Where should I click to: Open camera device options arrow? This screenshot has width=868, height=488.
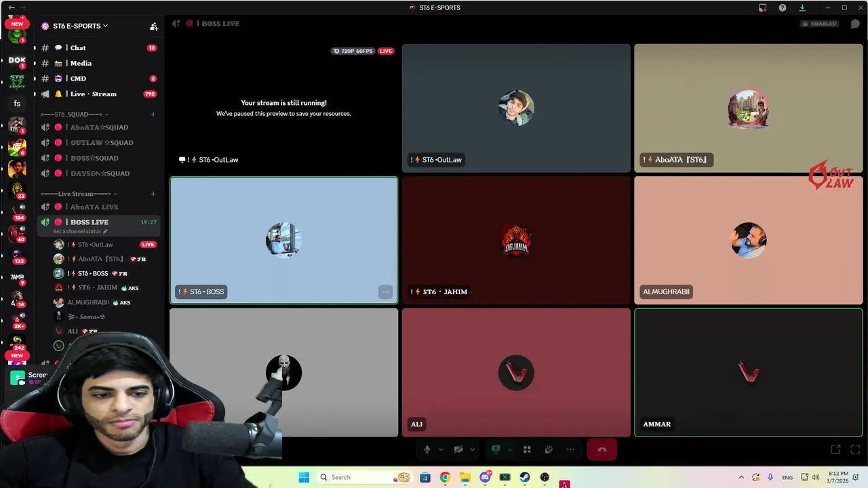[473, 449]
